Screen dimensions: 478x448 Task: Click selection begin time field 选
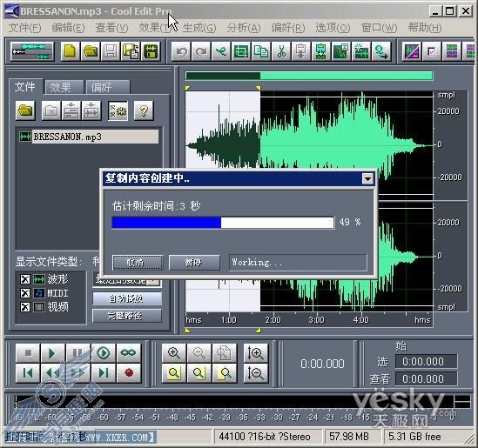click(426, 362)
